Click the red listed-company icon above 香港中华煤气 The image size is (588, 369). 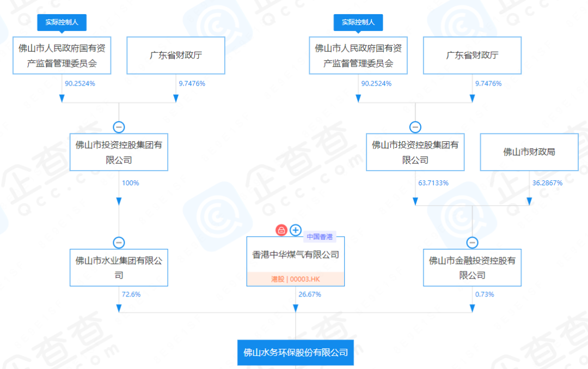[x=281, y=230]
